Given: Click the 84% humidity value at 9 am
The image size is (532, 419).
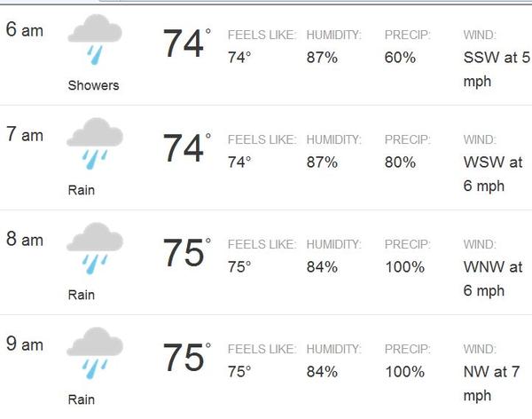Looking at the screenshot, I should (x=322, y=371).
